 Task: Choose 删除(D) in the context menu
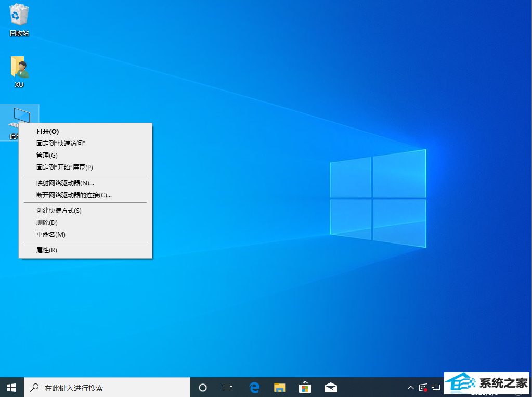point(85,223)
